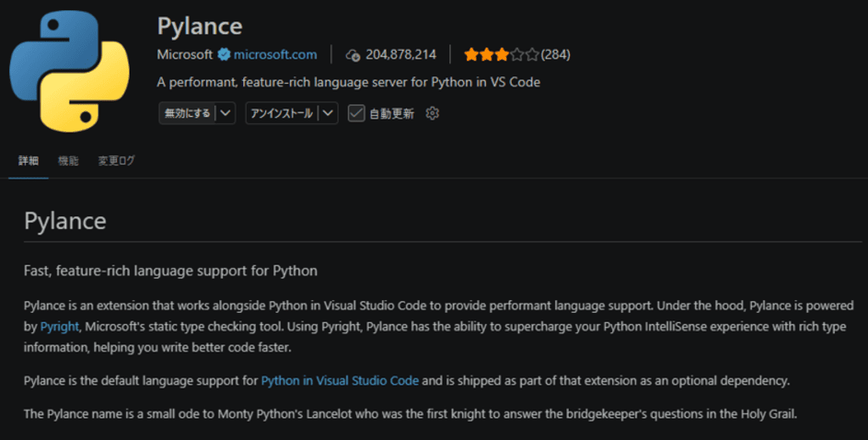This screenshot has height=440, width=868.
Task: Click the アンインストール button
Action: [x=281, y=113]
